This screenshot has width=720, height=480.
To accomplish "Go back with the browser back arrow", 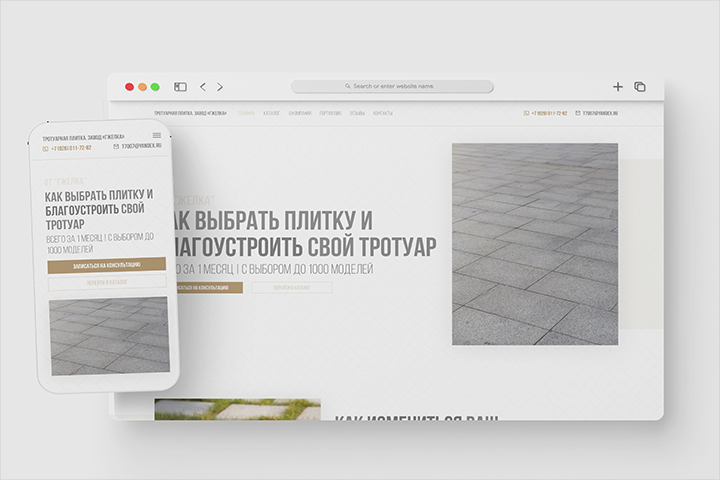I will (203, 87).
